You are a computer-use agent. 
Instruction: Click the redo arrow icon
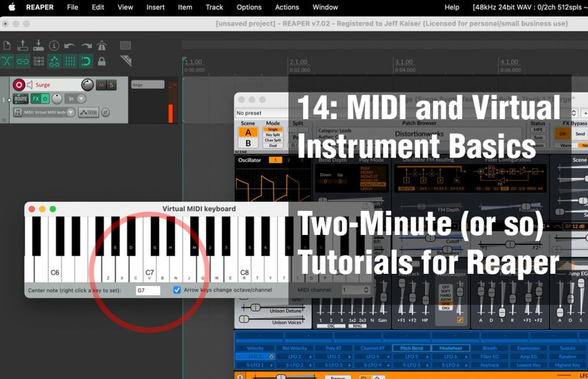[x=86, y=46]
